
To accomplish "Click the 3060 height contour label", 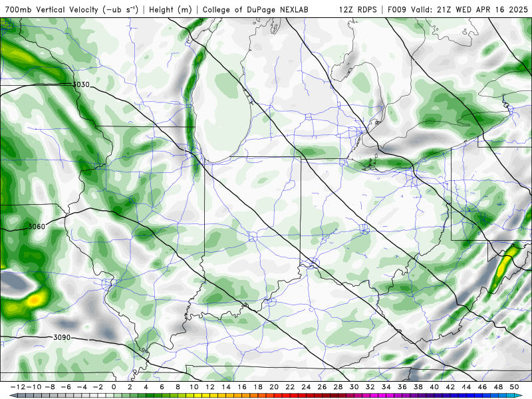I will pos(37,226).
